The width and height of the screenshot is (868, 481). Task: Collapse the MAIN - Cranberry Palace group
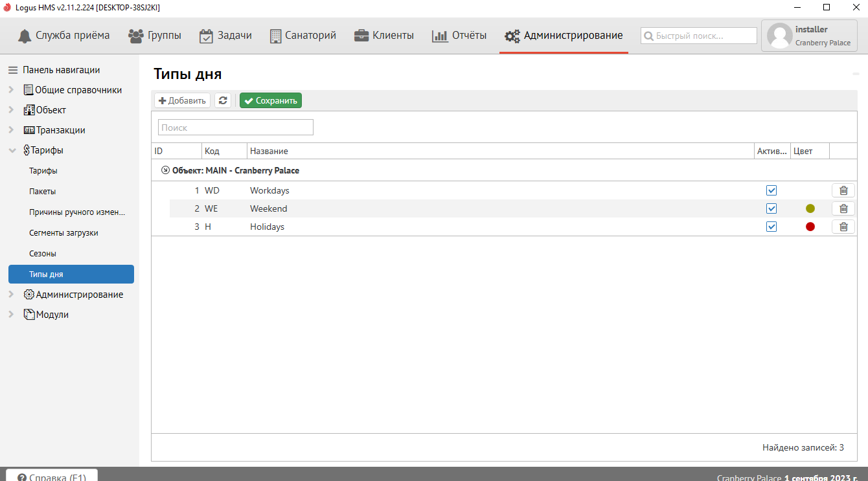click(165, 171)
